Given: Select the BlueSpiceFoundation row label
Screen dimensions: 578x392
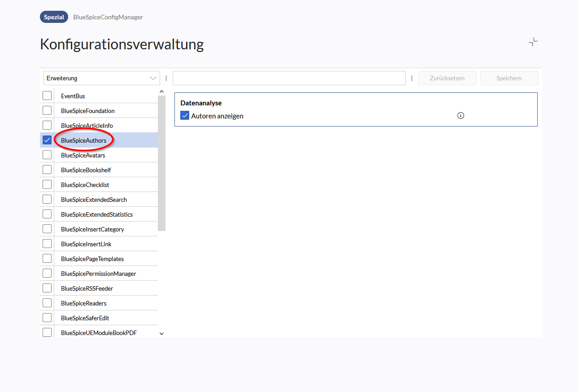Looking at the screenshot, I should tap(88, 111).
